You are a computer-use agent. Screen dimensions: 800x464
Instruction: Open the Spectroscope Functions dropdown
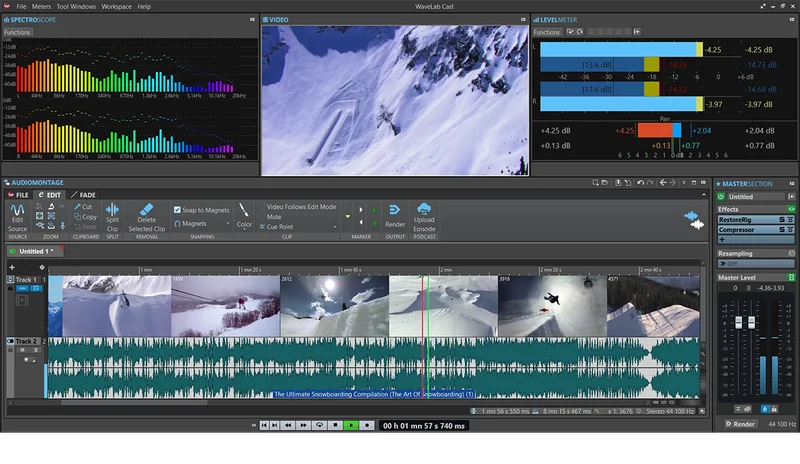[17, 32]
